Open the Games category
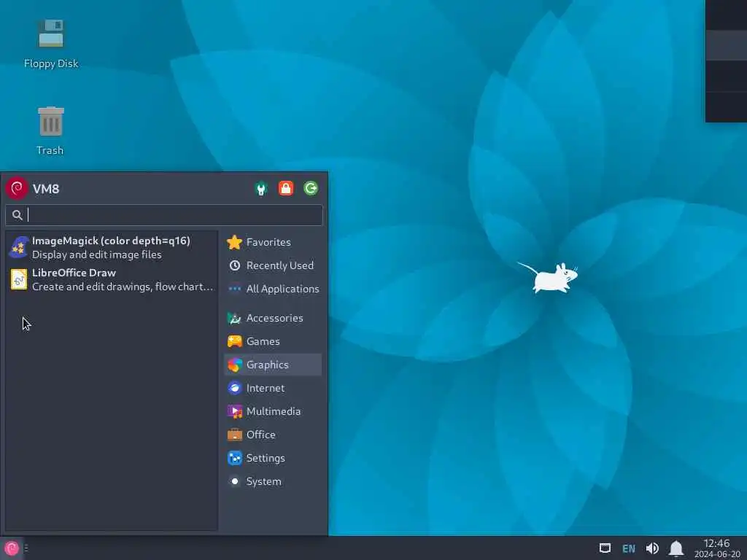The image size is (747, 560). click(273, 341)
